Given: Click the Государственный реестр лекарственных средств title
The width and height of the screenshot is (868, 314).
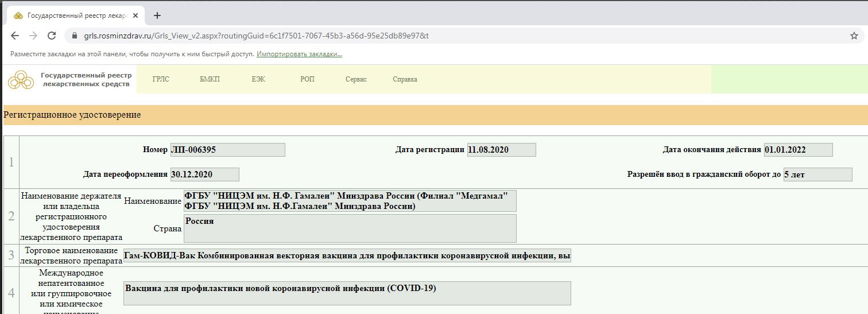Looking at the screenshot, I should tap(86, 80).
